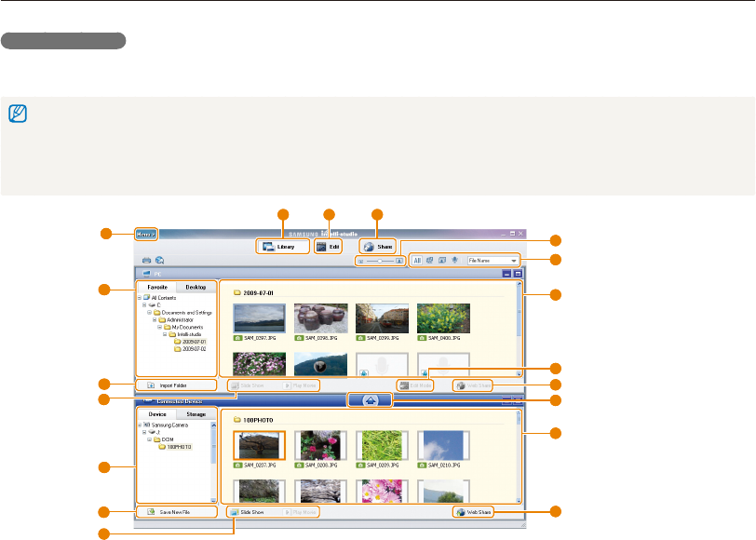This screenshot has height=540, width=756.
Task: Click the Import Folder button
Action: [x=177, y=385]
